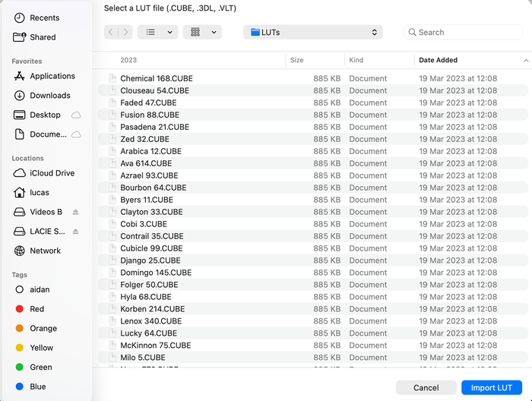Image resolution: width=532 pixels, height=401 pixels.
Task: Go back to previous folder
Action: (111, 32)
